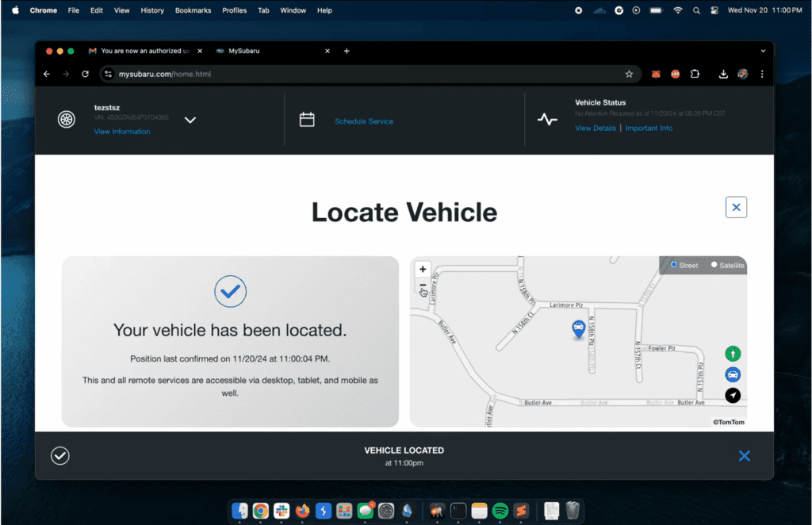
Task: Reload the MySubaru page
Action: [86, 74]
